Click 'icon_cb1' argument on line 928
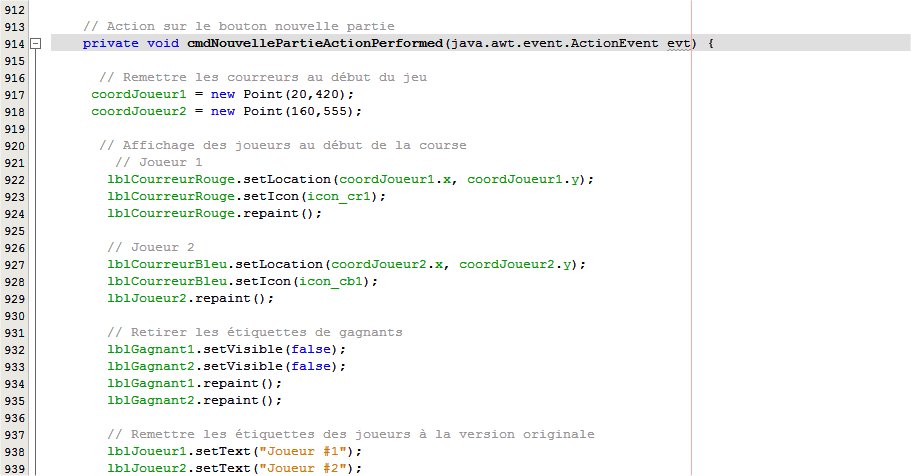Viewport: 911px width, 476px height. click(331, 281)
